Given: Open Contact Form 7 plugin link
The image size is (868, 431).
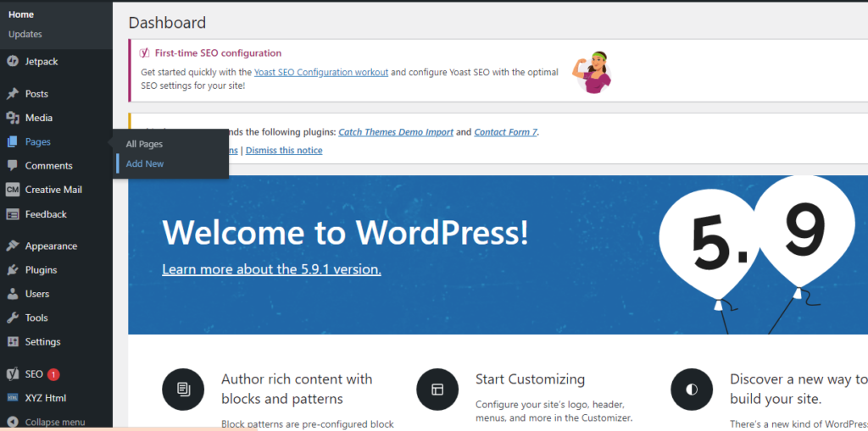Looking at the screenshot, I should (505, 132).
